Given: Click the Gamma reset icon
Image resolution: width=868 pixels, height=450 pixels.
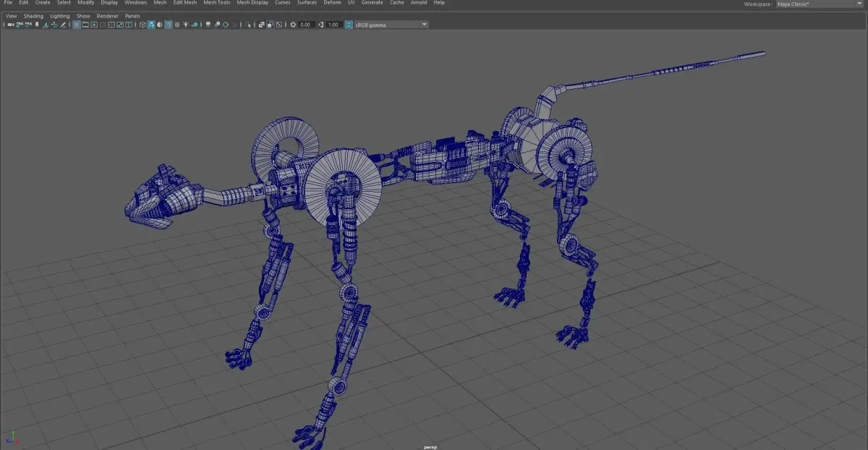Looking at the screenshot, I should [x=320, y=25].
